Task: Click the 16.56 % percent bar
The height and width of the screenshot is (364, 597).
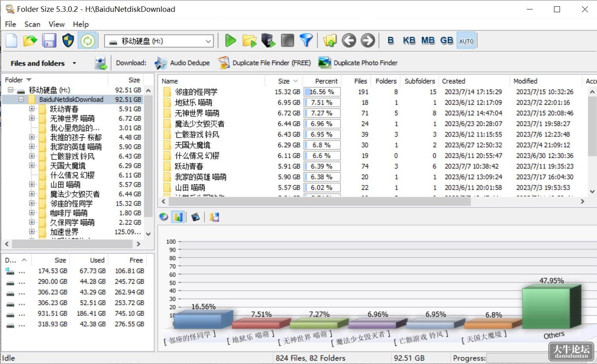Action: pos(322,92)
